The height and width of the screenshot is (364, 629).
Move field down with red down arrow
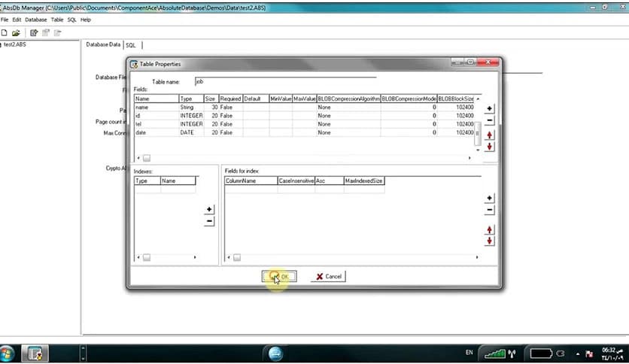pyautogui.click(x=489, y=147)
